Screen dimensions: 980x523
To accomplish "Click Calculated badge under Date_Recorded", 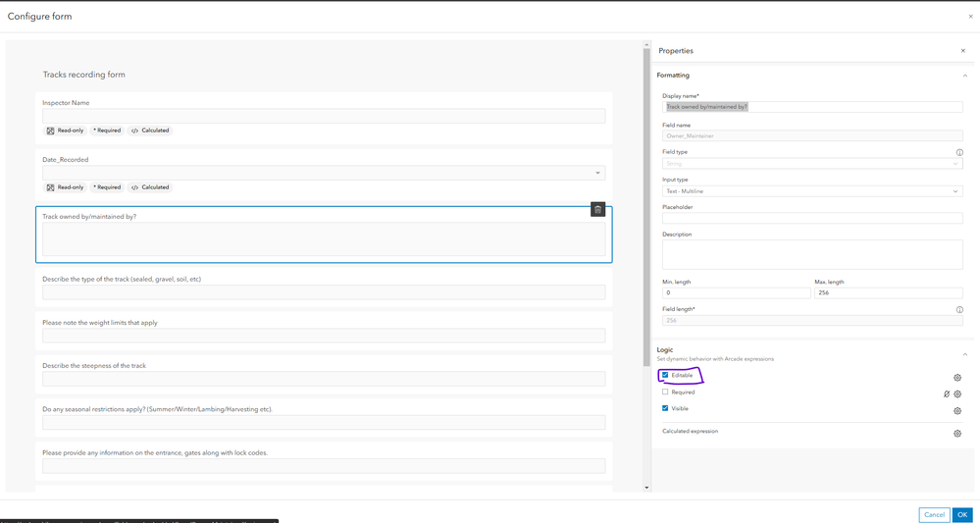I will click(149, 186).
